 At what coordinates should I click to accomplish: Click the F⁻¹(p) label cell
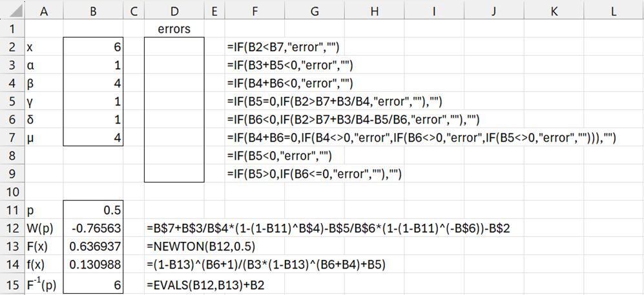pos(43,284)
